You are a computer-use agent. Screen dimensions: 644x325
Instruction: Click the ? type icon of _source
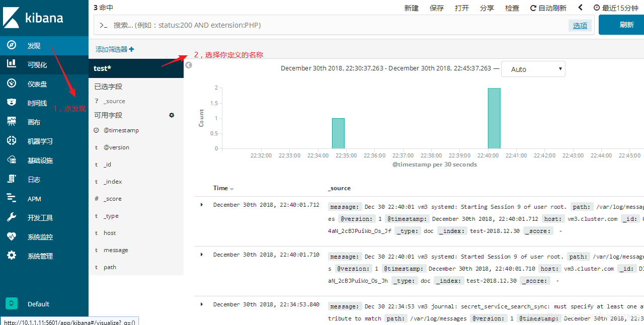[97, 101]
